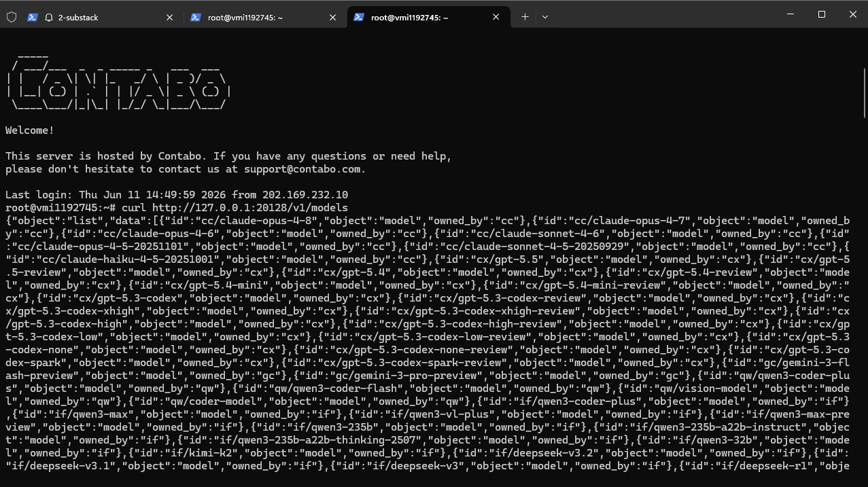Click PowerShell icon on middle tab
The width and height of the screenshot is (868, 487).
pyautogui.click(x=195, y=18)
